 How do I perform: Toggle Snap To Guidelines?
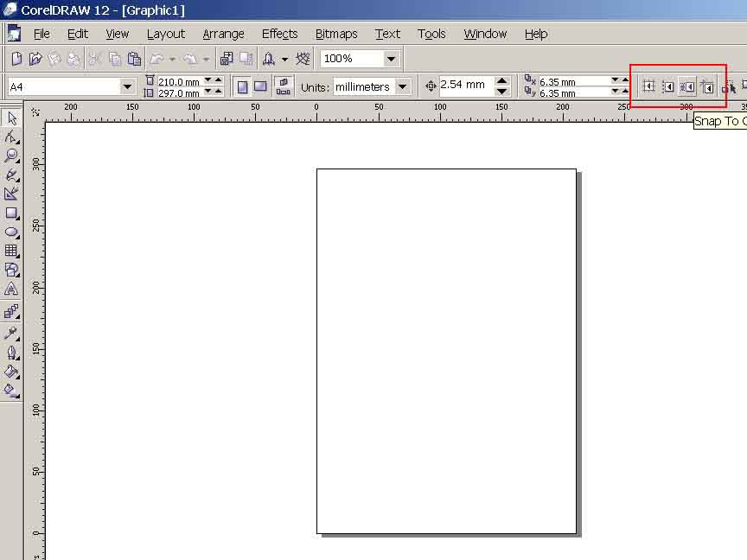pyautogui.click(x=668, y=86)
